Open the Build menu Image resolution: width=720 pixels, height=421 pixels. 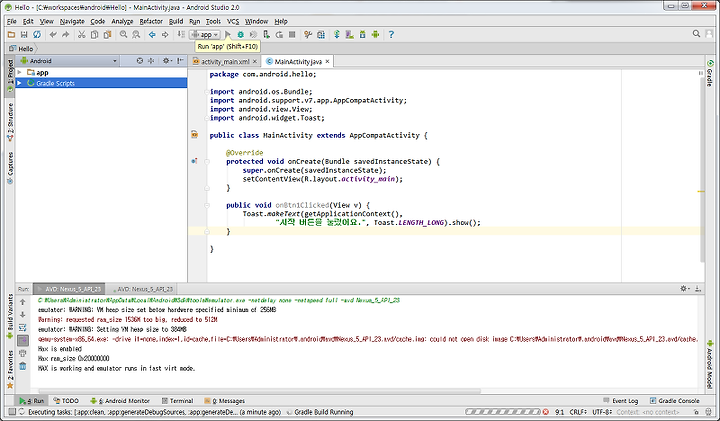click(x=176, y=21)
